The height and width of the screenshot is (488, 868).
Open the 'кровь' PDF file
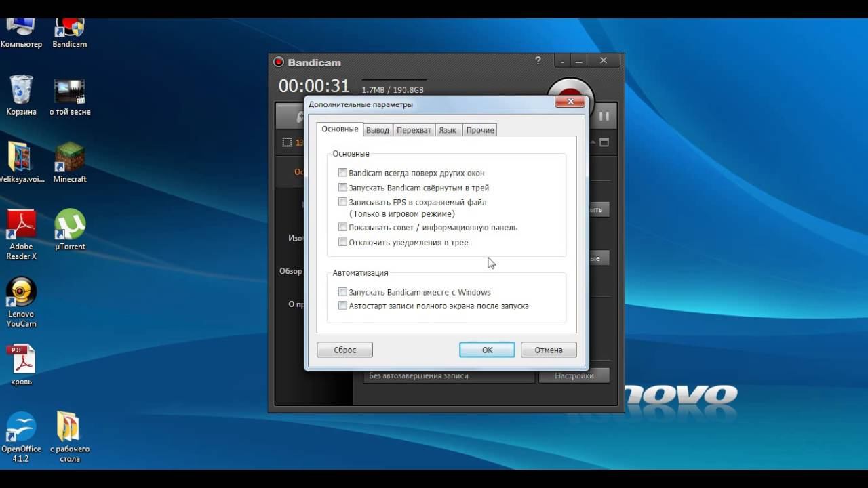click(x=21, y=365)
